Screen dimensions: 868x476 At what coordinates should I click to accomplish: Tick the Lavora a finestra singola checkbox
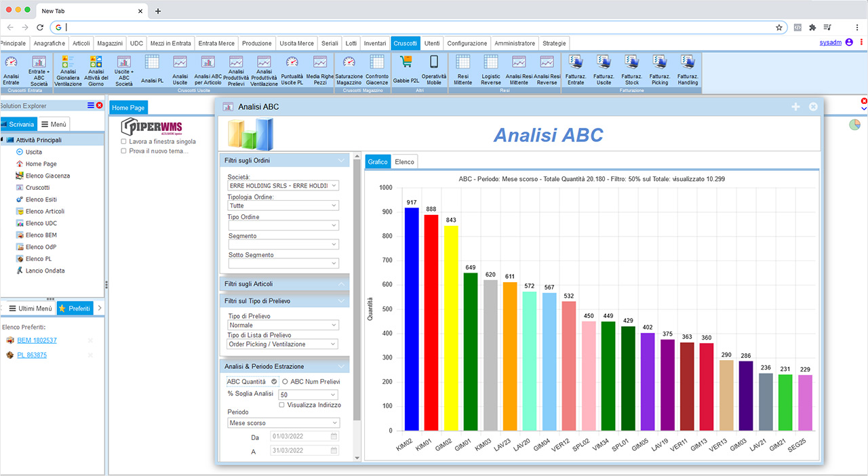[x=123, y=142]
